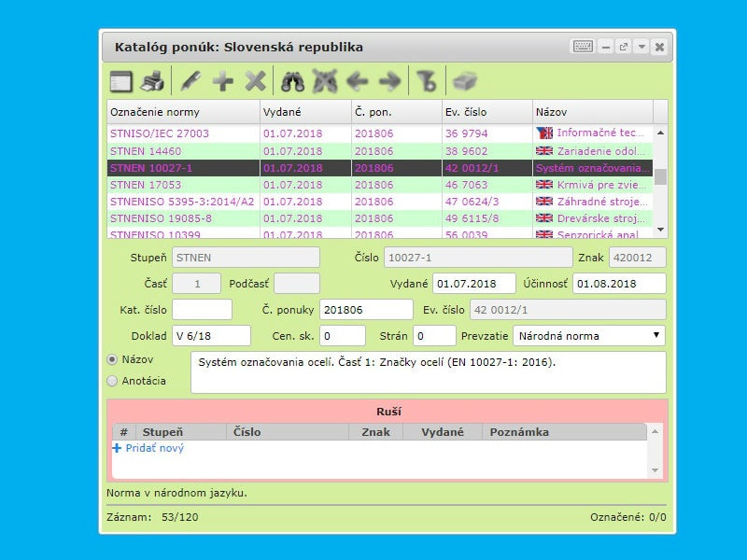Click Poznámka header in Ruší table

click(565, 432)
